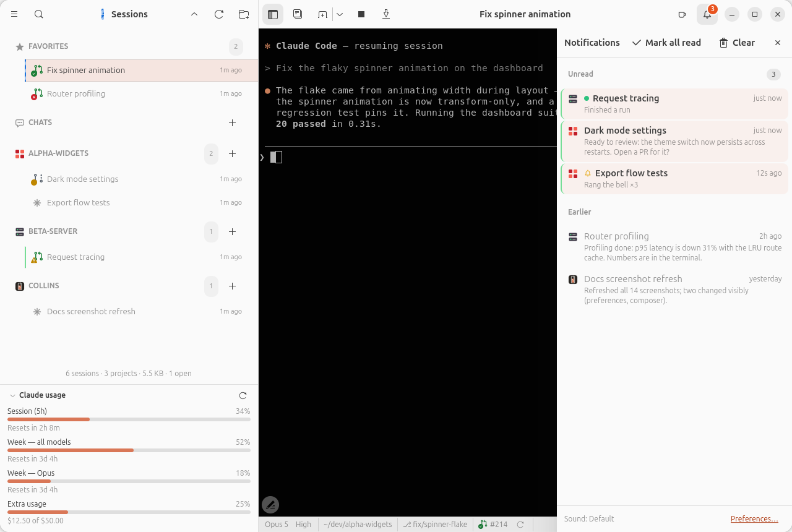The image size is (792, 532).
Task: Add a new project folder
Action: [x=244, y=14]
